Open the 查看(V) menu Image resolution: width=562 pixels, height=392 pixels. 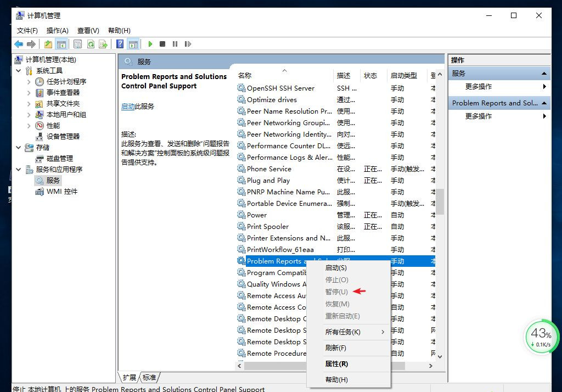pyautogui.click(x=88, y=31)
